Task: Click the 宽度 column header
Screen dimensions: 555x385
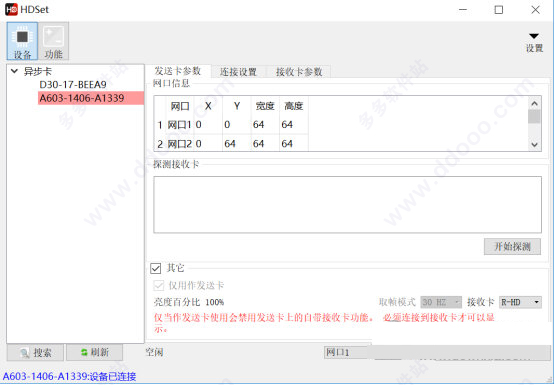Action: [x=265, y=106]
